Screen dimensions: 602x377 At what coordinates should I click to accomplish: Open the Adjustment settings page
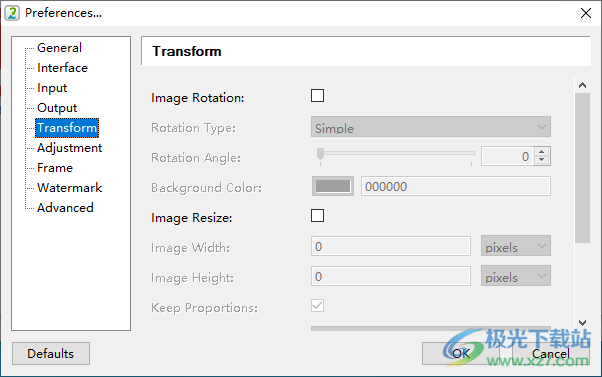click(69, 148)
